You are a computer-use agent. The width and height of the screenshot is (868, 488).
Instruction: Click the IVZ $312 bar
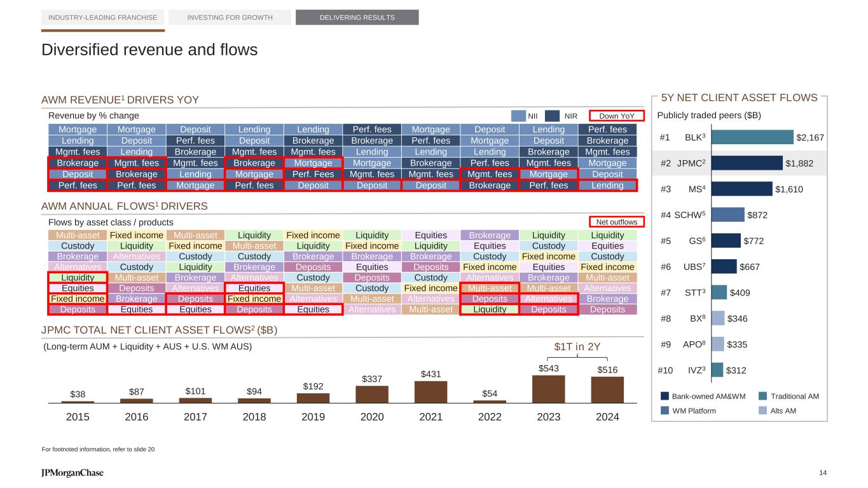coord(717,370)
